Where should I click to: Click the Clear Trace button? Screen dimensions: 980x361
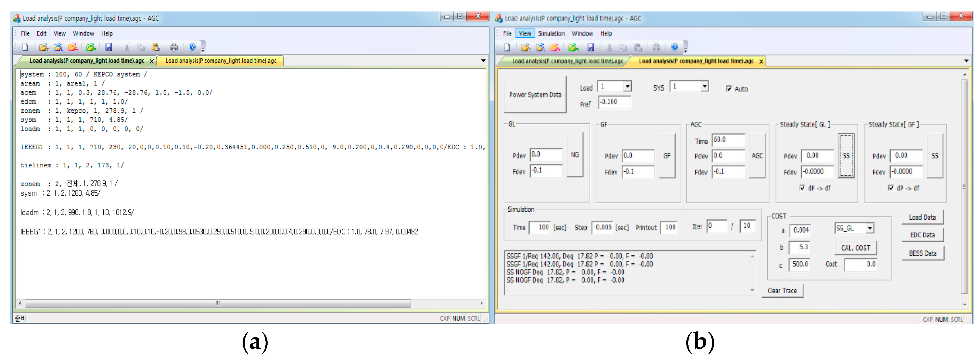782,291
